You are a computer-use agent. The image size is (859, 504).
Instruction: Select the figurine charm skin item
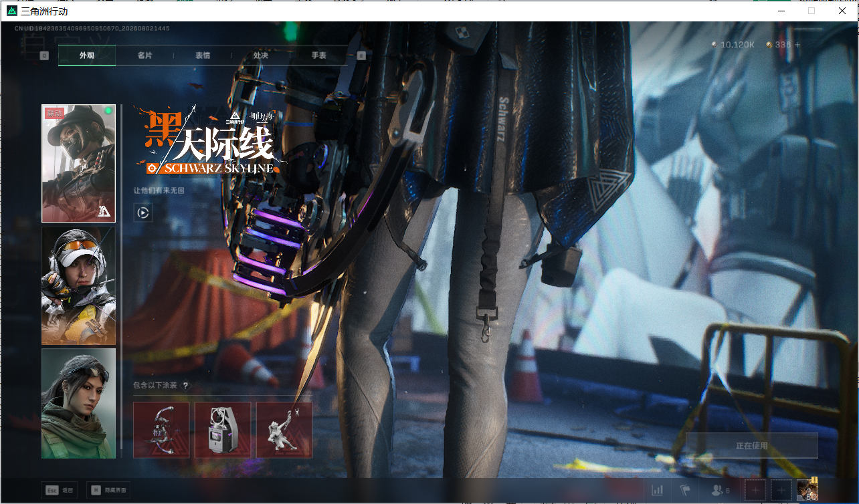(284, 430)
